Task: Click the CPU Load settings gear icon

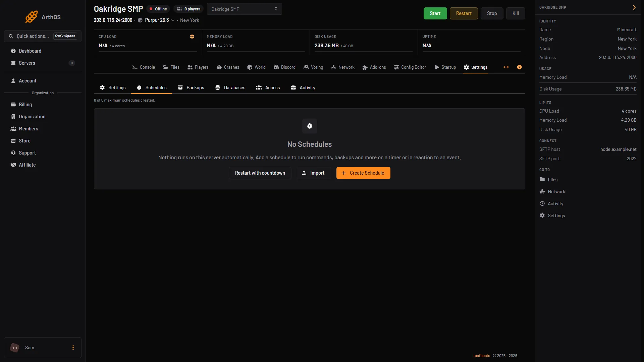Action: 192,37
